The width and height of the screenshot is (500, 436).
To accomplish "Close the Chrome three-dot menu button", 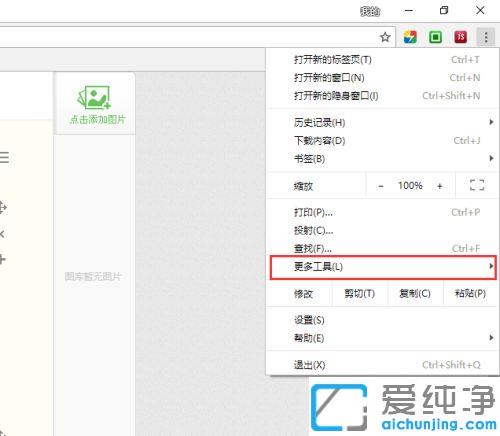I will 486,37.
